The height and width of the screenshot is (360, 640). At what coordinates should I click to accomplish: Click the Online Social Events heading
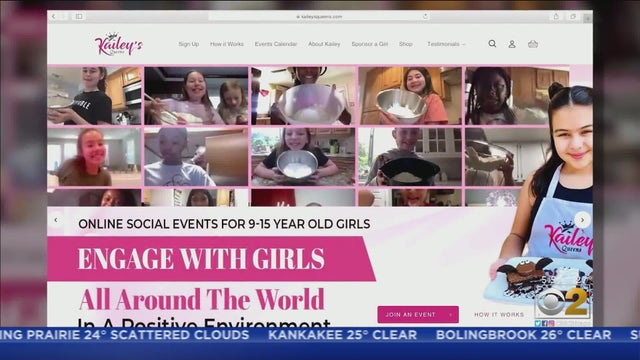pyautogui.click(x=224, y=224)
